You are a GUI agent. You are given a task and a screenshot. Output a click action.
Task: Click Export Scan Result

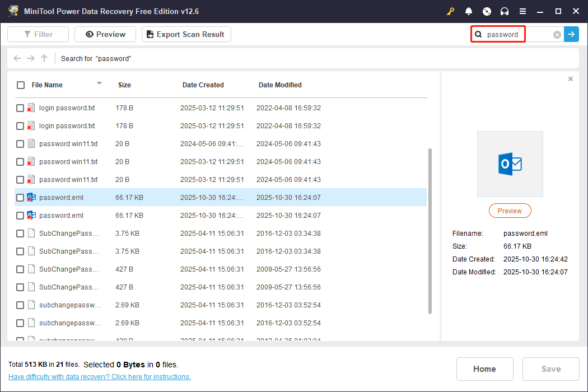[186, 34]
